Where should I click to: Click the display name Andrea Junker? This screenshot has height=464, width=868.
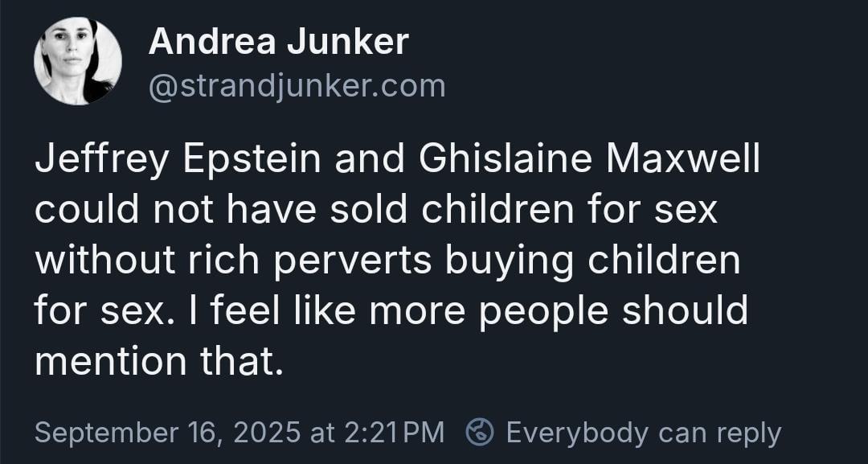(x=278, y=41)
